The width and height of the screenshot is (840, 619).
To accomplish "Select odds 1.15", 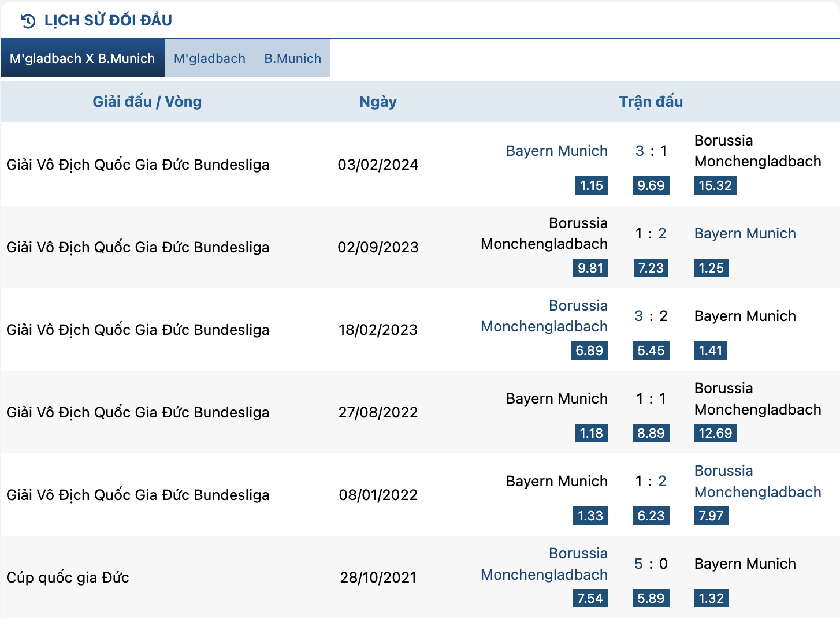I will tap(591, 185).
